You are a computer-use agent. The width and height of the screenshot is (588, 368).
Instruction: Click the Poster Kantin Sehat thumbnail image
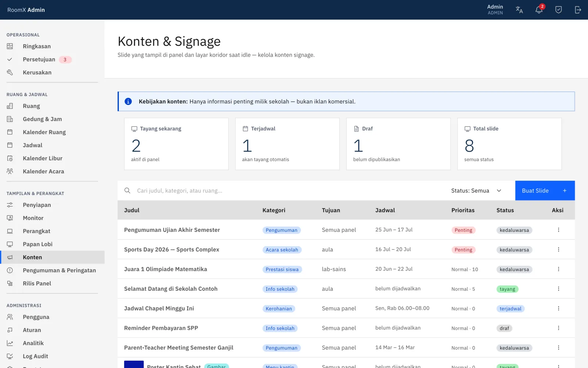[x=134, y=364]
